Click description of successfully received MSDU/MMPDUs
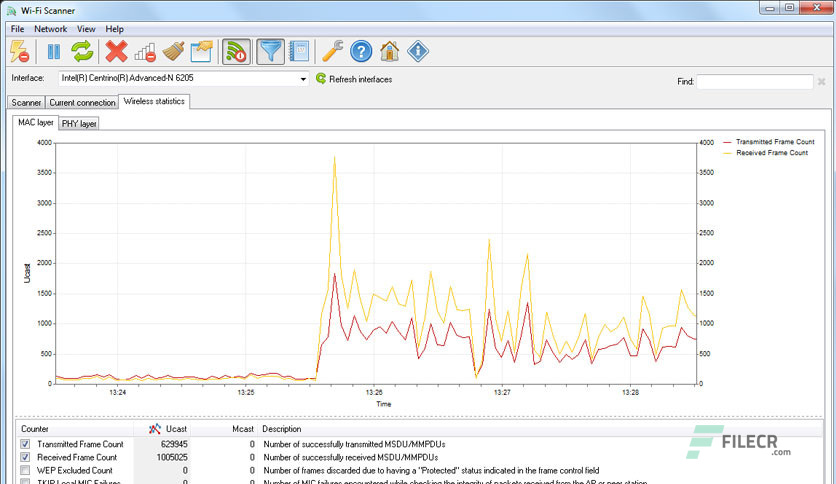The height and width of the screenshot is (484, 836). click(x=351, y=457)
